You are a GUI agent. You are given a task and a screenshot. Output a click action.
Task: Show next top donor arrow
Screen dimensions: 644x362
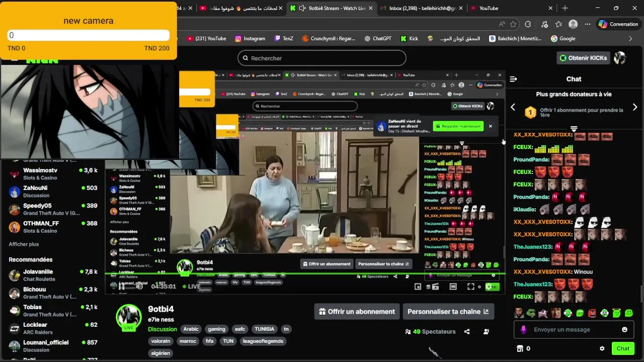coord(635,107)
